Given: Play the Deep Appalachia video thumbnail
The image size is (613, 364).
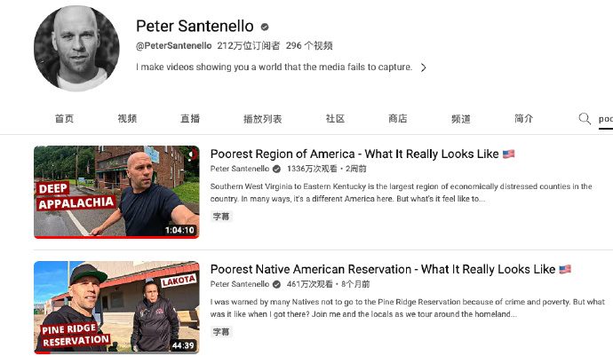Looking at the screenshot, I should (116, 192).
